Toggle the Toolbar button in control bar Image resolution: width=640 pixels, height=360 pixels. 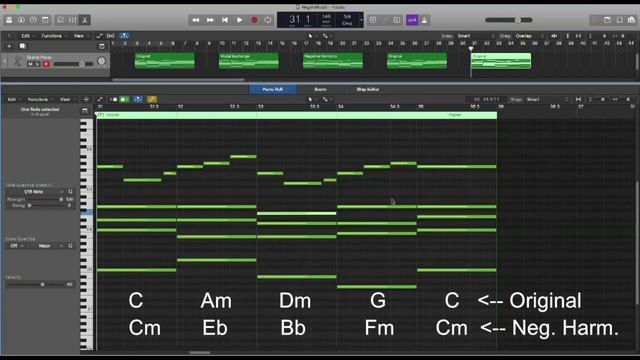coord(45,20)
